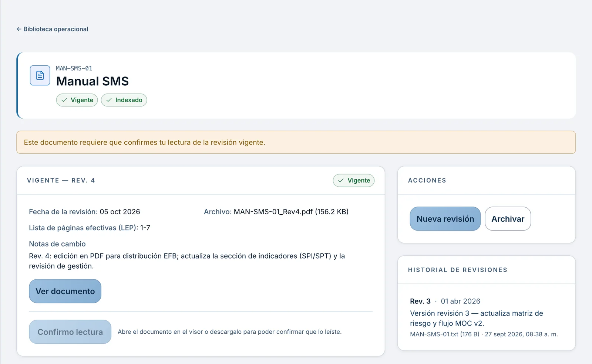
Task: Click the date 01 abr 2026
Action: 461,301
